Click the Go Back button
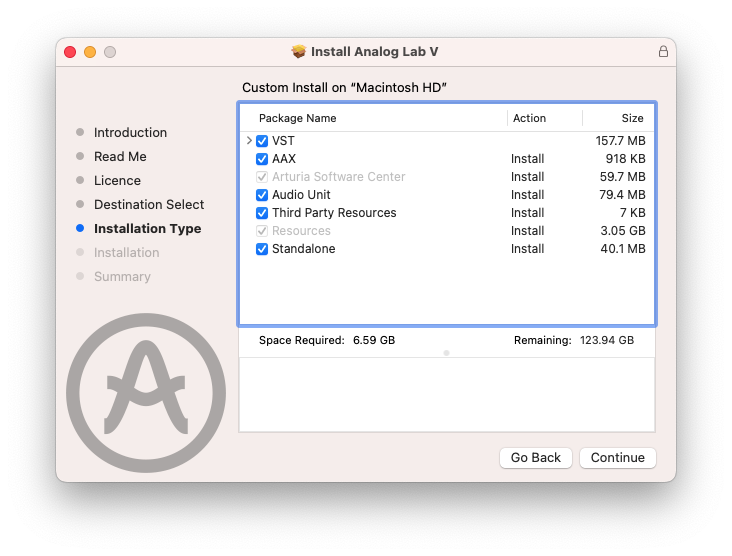 [x=536, y=458]
